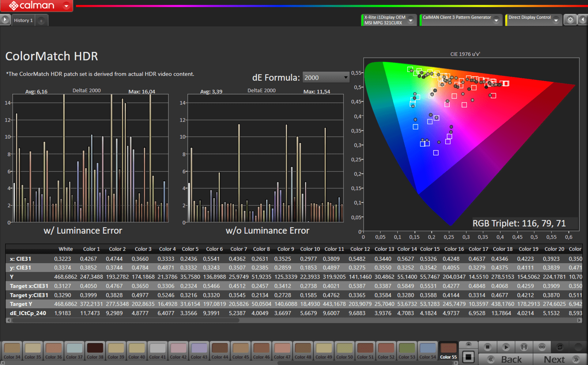Click the dE_ICtCp_240 row label
The width and height of the screenshot is (588, 365).
tap(28, 313)
